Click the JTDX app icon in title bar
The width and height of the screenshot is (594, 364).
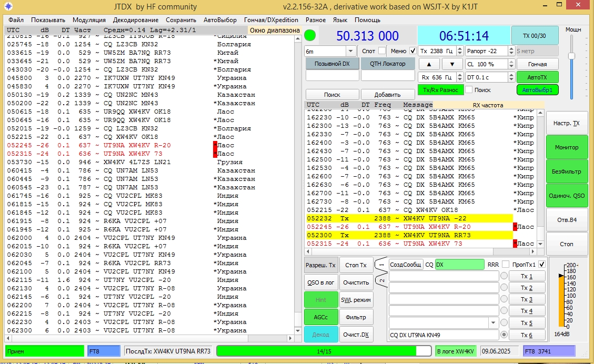pyautogui.click(x=8, y=6)
